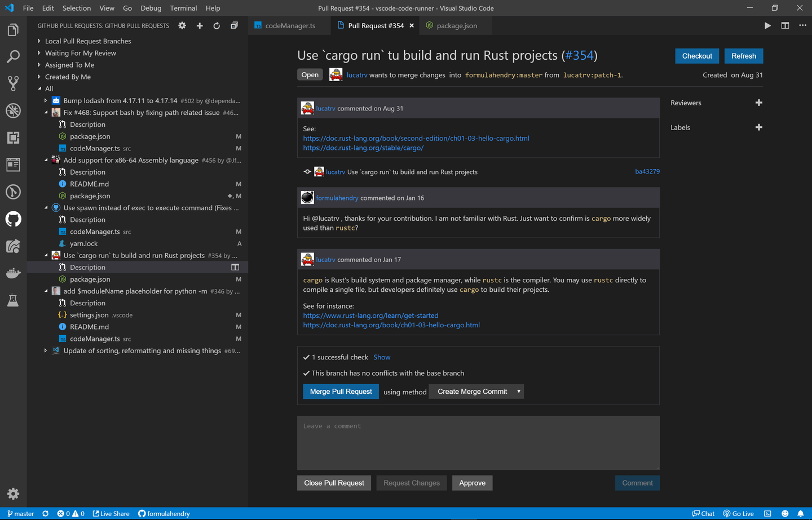812x520 pixels.
Task: Open the Docker whale sidebar icon
Action: pyautogui.click(x=13, y=273)
